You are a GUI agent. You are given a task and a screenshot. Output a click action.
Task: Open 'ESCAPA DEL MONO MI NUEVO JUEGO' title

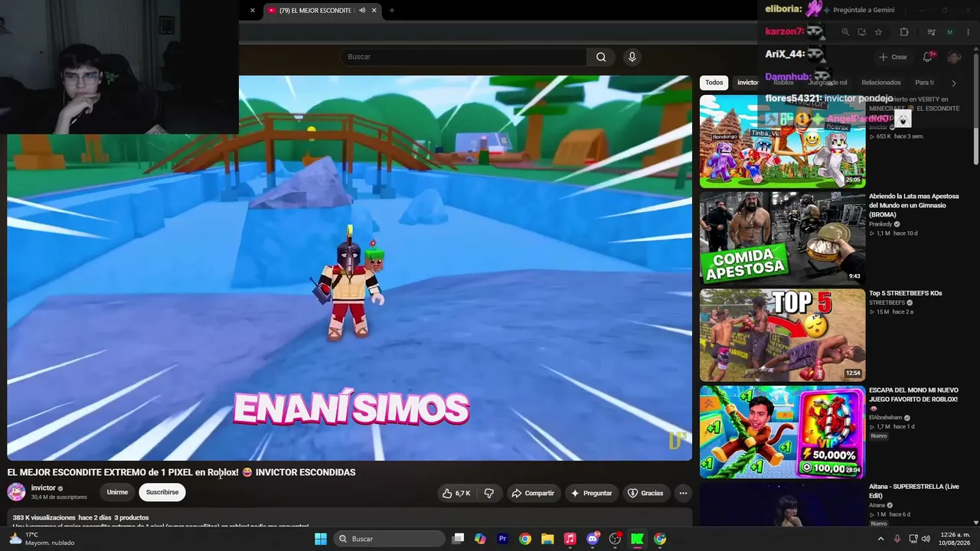[913, 395]
